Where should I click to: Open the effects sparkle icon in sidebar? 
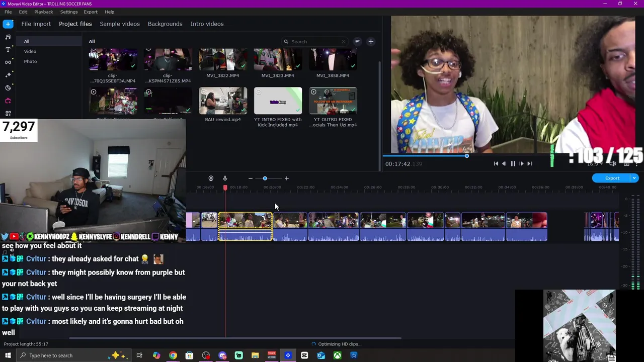tap(8, 75)
